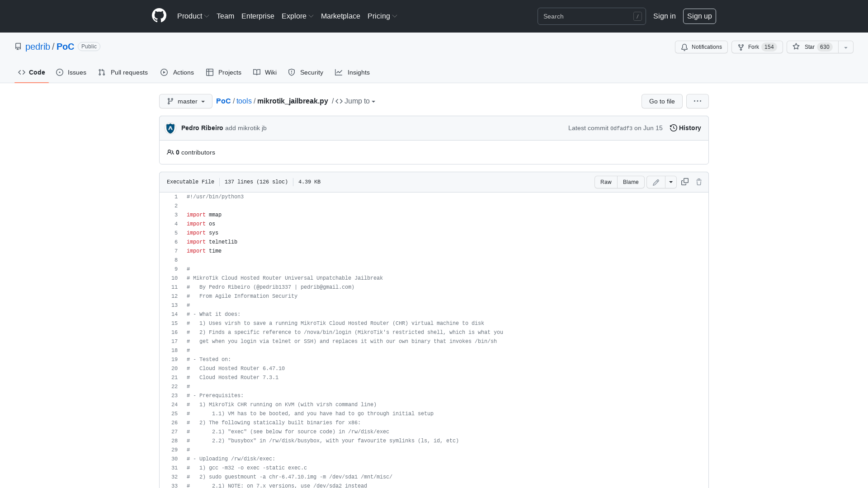Open the edit file pencil icon
The height and width of the screenshot is (488, 868).
click(x=656, y=182)
